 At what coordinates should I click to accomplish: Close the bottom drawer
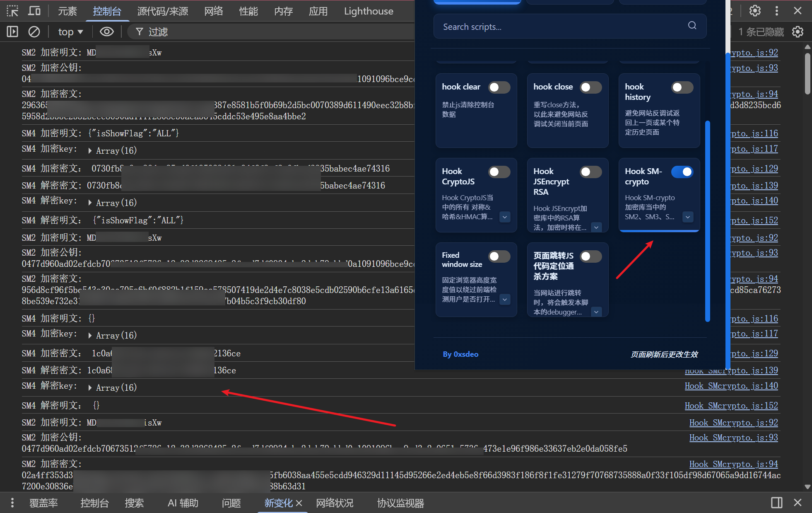tap(798, 503)
